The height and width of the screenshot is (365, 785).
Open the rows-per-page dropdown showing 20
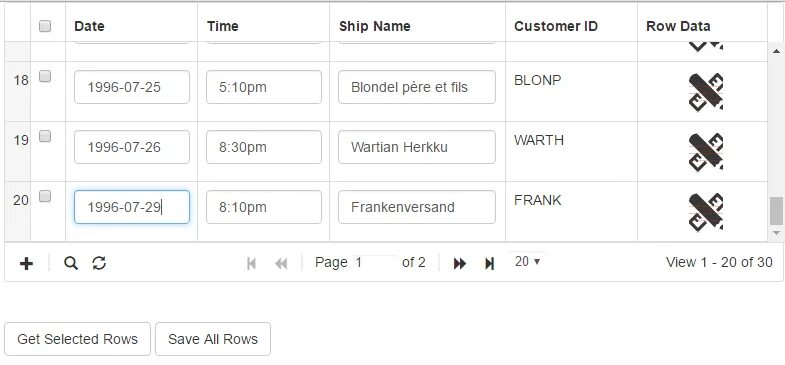pos(527,261)
